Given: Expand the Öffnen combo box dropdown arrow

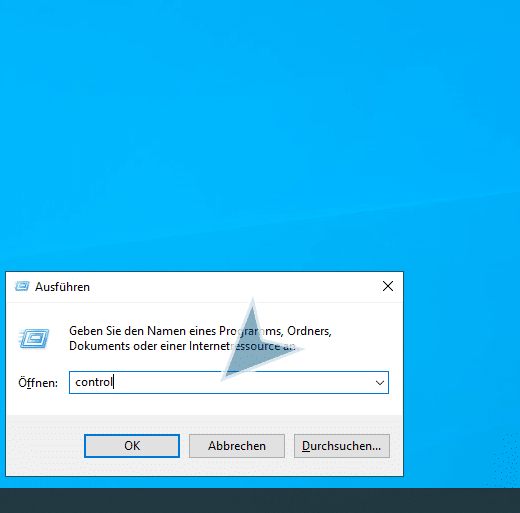Looking at the screenshot, I should 380,383.
